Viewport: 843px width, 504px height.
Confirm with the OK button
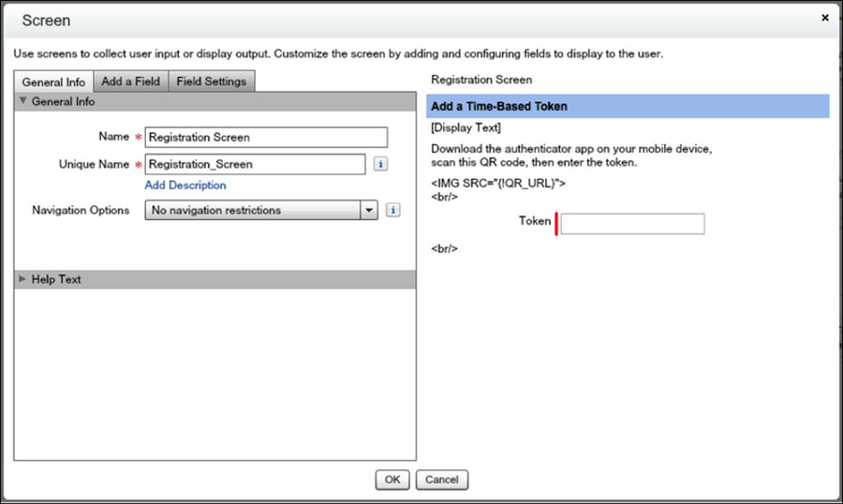[392, 480]
